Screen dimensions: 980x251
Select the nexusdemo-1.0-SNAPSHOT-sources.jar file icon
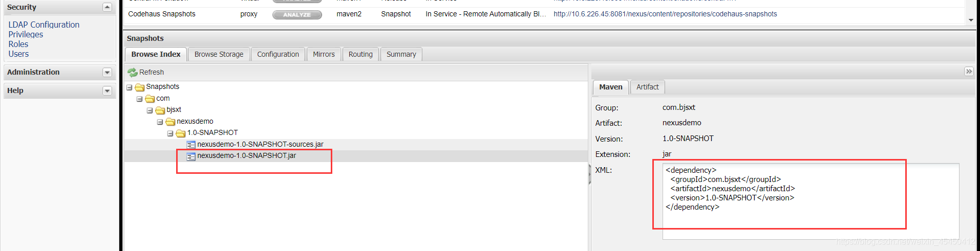coord(191,145)
